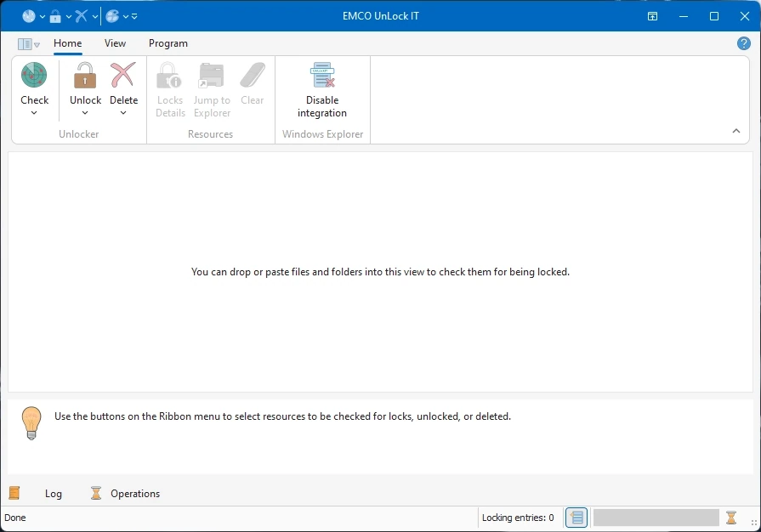
Task: Expand the Delete button dropdown arrow
Action: pyautogui.click(x=123, y=113)
